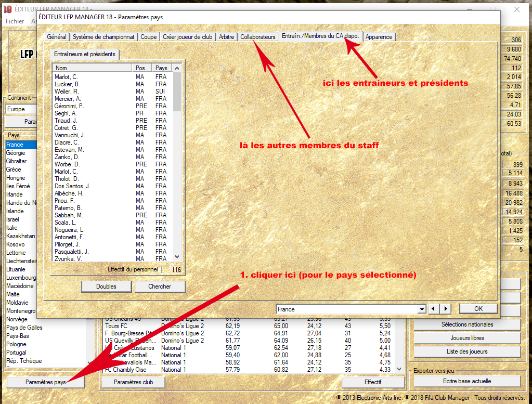Select Géorgie in the Pays list
This screenshot has height=404, width=532.
click(16, 153)
